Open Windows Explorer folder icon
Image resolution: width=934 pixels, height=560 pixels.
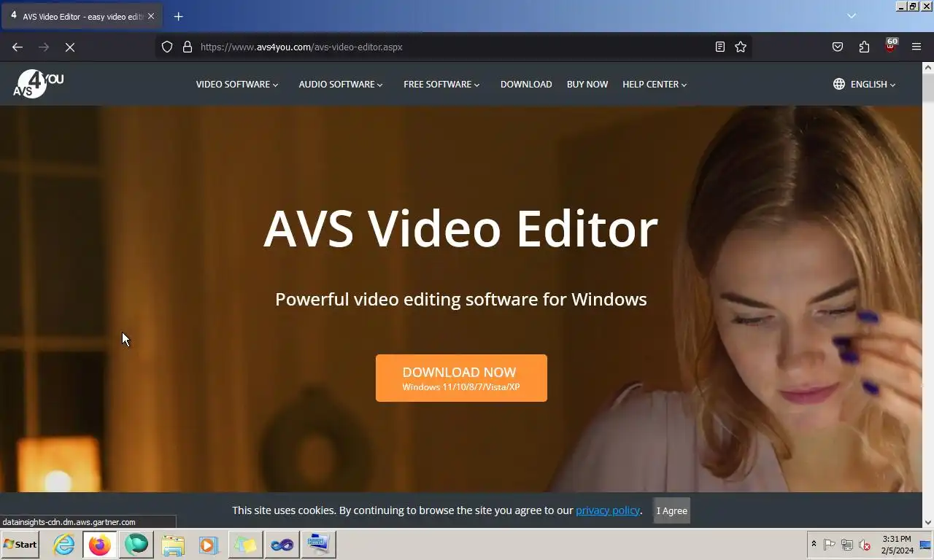click(173, 545)
